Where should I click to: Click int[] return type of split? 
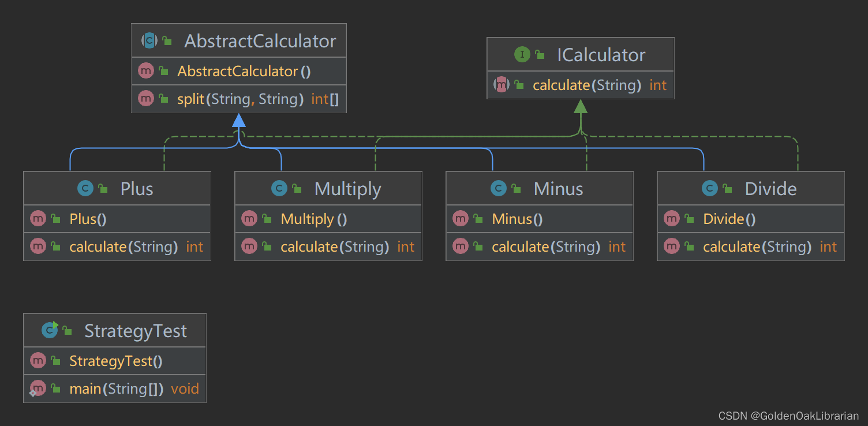[325, 99]
